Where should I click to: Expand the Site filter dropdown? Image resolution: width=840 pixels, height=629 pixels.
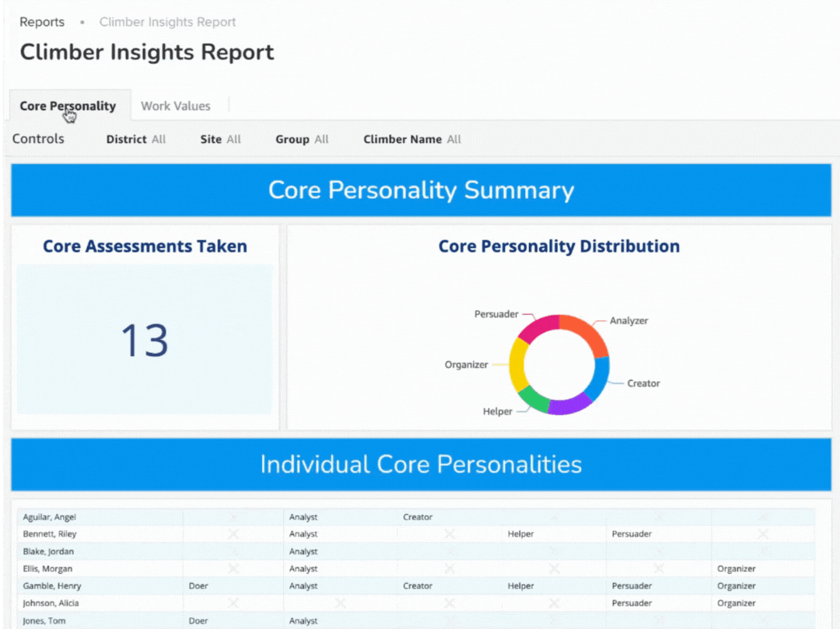pos(220,139)
